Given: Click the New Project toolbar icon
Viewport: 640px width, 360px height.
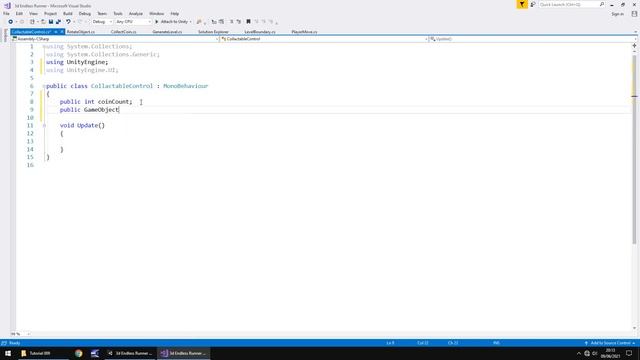Looking at the screenshot, I should 32,22.
